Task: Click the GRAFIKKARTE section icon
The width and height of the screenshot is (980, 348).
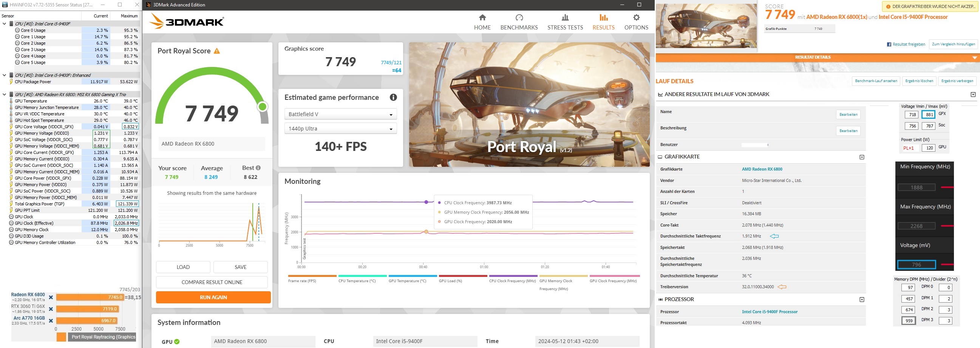Action: [x=660, y=157]
